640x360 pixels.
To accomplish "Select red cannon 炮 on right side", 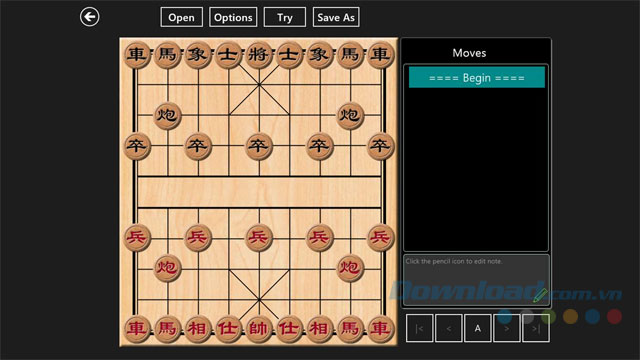I will pyautogui.click(x=350, y=268).
